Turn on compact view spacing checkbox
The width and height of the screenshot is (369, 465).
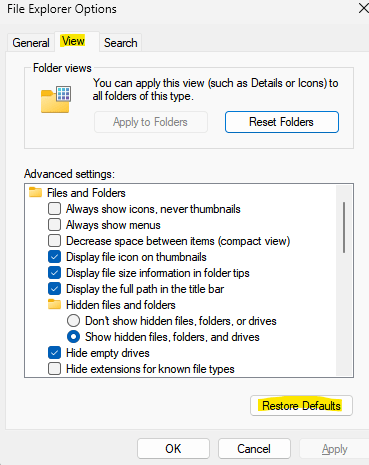click(54, 241)
